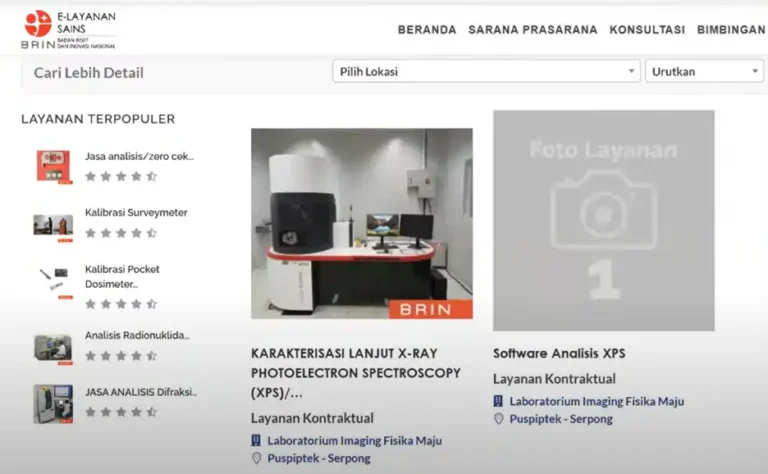
Task: Click the Analisis Radionuklida thumbnail icon
Action: [x=53, y=346]
